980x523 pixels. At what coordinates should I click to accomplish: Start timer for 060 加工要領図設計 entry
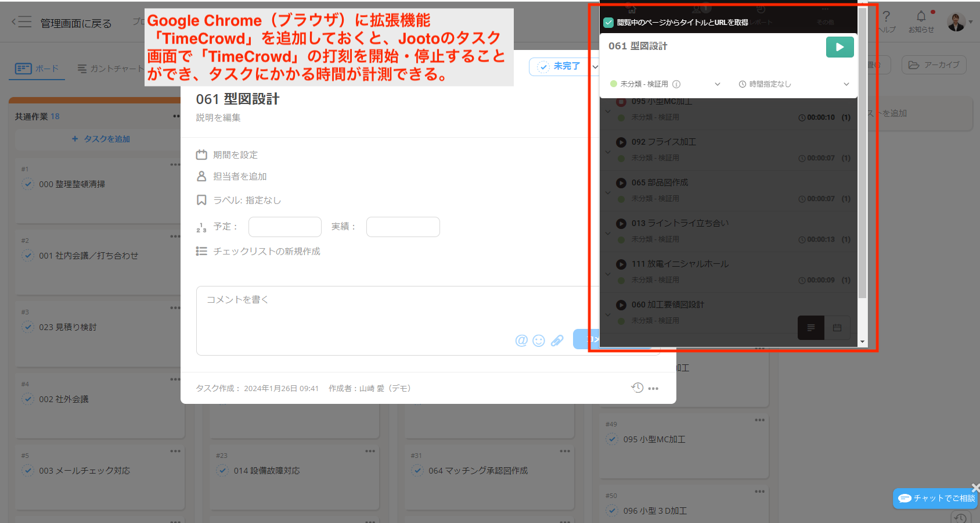point(621,305)
